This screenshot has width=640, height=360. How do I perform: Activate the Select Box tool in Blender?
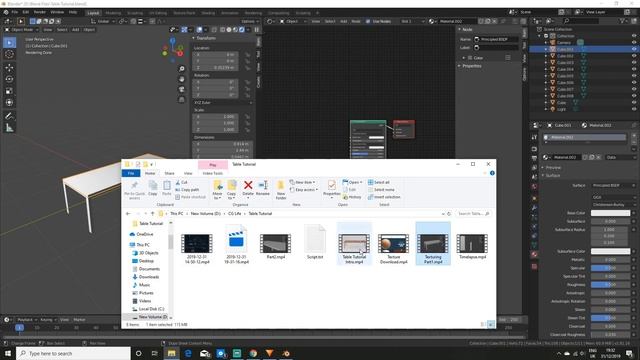(x=9, y=42)
